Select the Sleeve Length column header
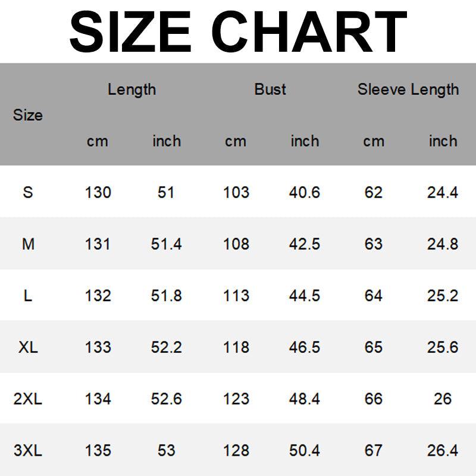This screenshot has width=476, height=476. point(408,89)
